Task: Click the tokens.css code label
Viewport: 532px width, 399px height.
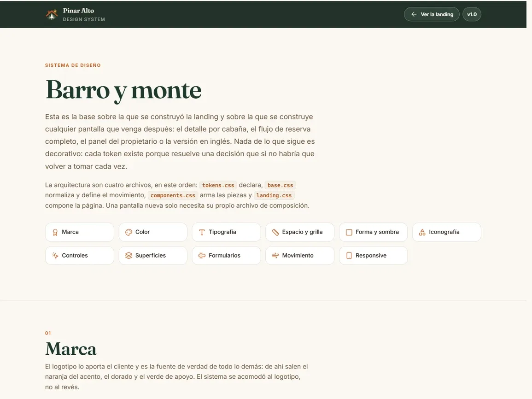Action: [x=218, y=185]
